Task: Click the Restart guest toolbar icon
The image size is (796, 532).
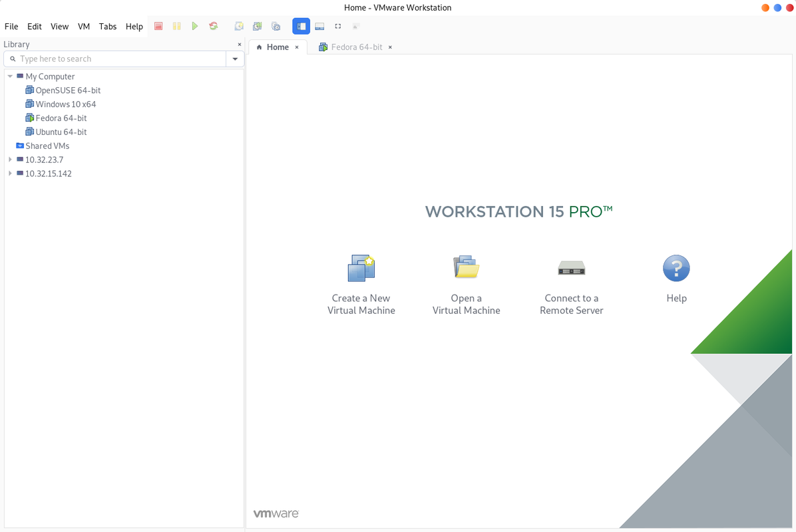Action: point(213,26)
